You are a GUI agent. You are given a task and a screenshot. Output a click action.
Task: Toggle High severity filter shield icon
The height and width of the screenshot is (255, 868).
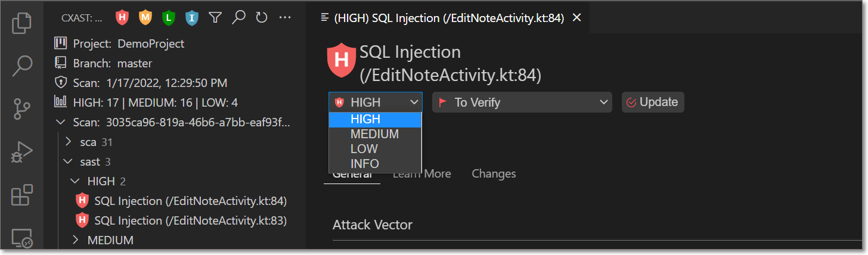pyautogui.click(x=122, y=17)
